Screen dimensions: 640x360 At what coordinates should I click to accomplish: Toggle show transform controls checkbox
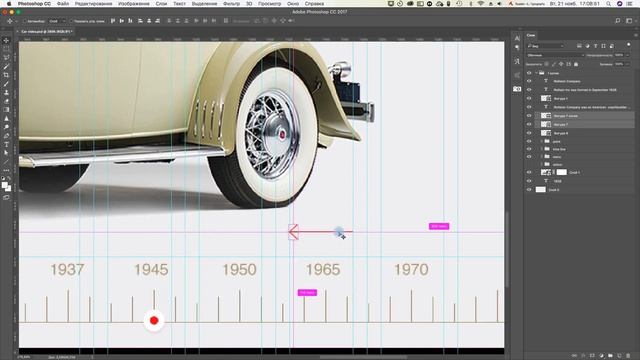pyautogui.click(x=71, y=21)
